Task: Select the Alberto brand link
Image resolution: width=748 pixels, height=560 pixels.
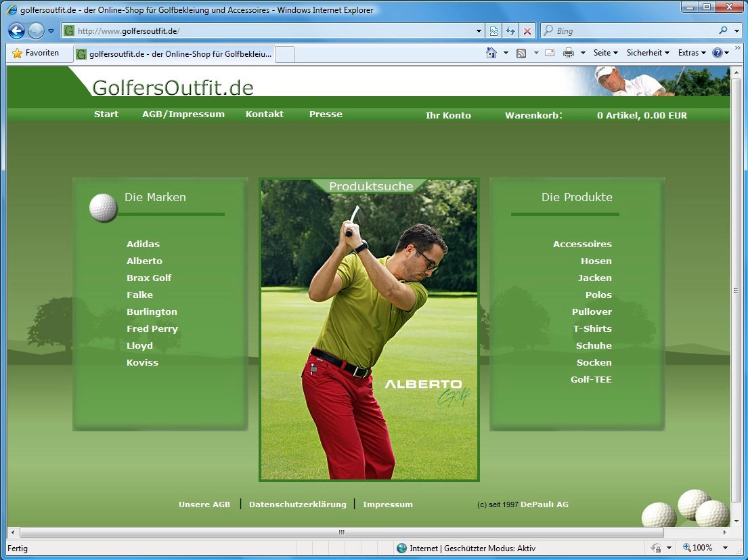Action: tap(145, 261)
